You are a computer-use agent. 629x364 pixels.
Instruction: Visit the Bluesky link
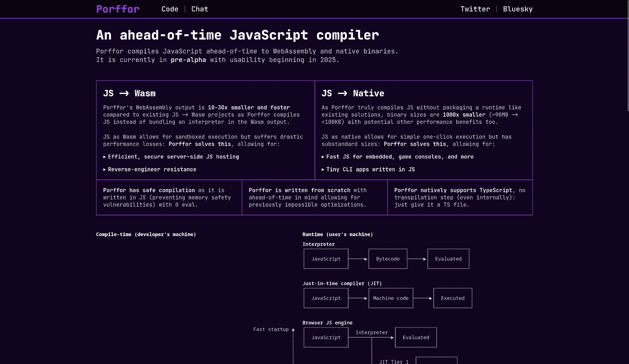pos(518,9)
